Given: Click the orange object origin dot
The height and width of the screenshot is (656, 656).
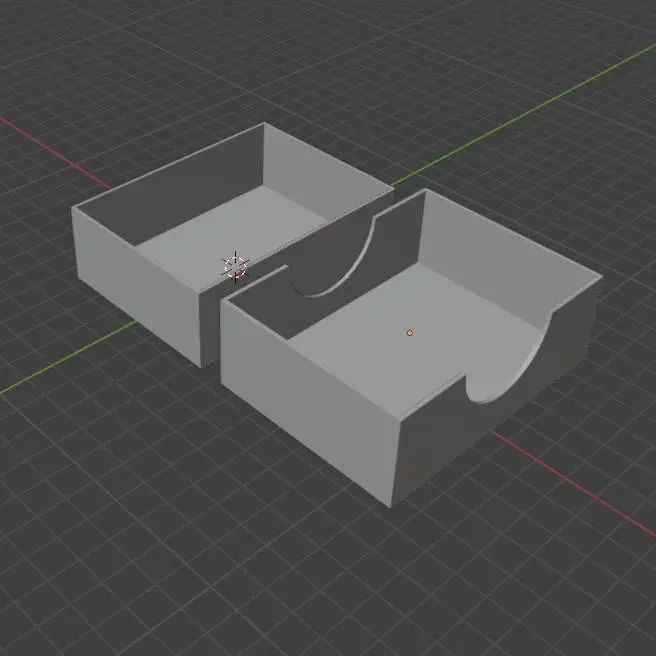Looking at the screenshot, I should point(410,333).
